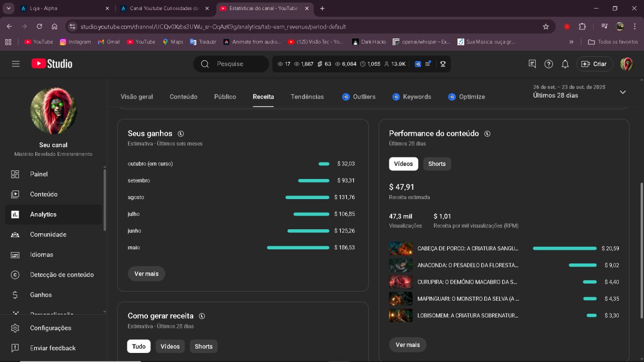The image size is (644, 362).
Task: Click the clock icon beside Seus ganhos
Action: click(x=181, y=134)
